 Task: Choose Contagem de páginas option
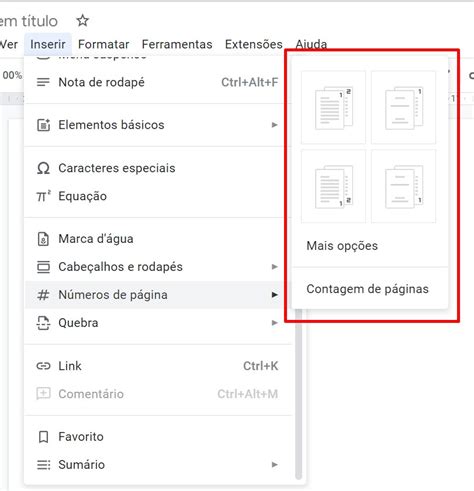[x=367, y=289]
